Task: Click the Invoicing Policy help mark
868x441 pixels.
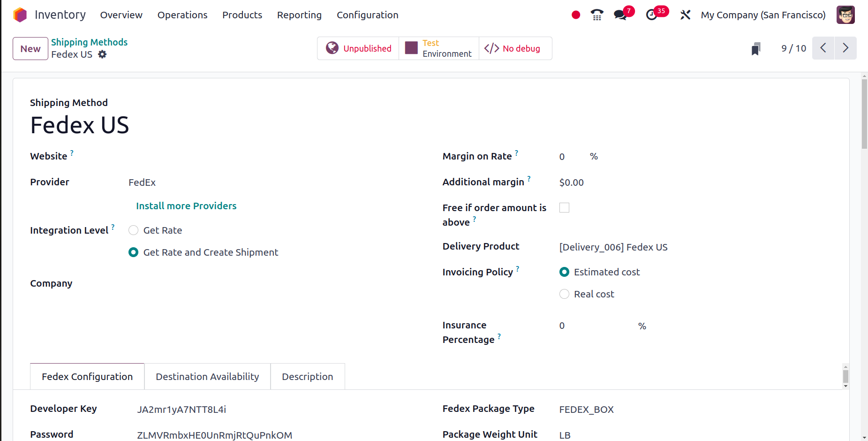Action: (x=518, y=269)
